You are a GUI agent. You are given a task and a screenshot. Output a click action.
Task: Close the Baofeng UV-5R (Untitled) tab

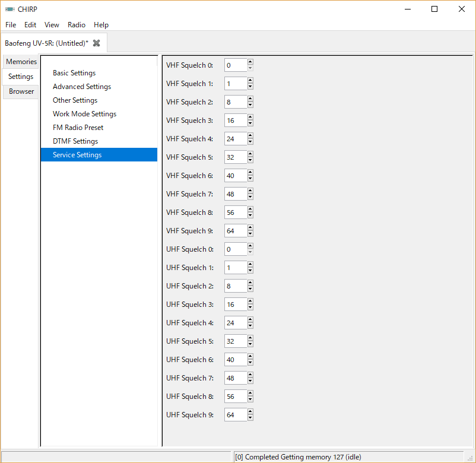[96, 43]
